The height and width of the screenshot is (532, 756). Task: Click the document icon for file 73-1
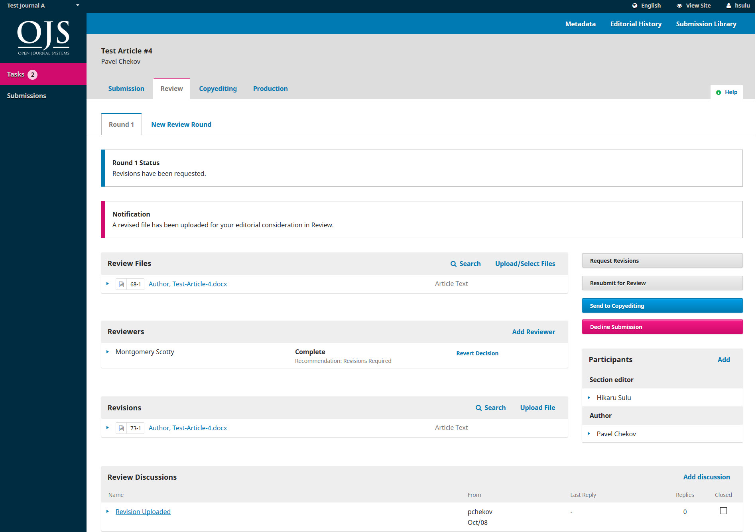pyautogui.click(x=121, y=428)
